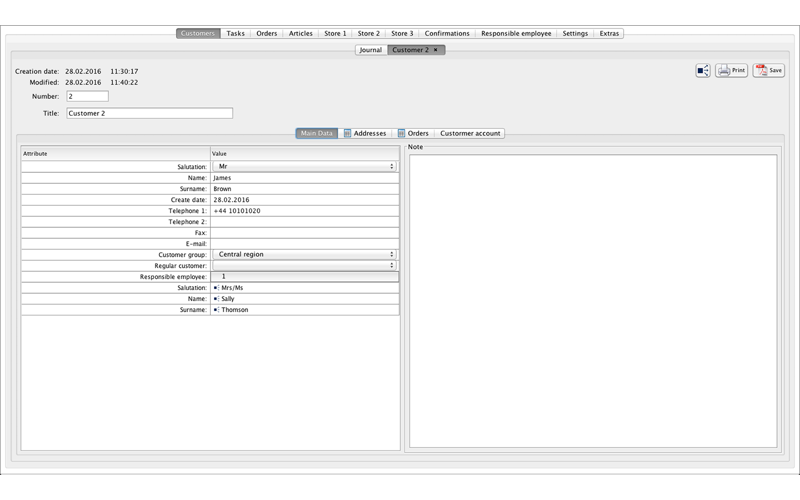Open the Responsible employee main tab

click(x=516, y=33)
